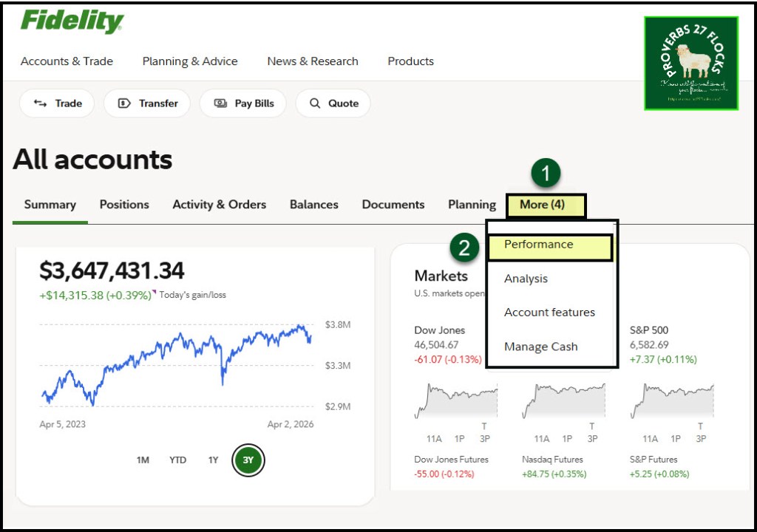Select the 3Y chart range
Image resolution: width=757 pixels, height=532 pixels.
(x=248, y=460)
